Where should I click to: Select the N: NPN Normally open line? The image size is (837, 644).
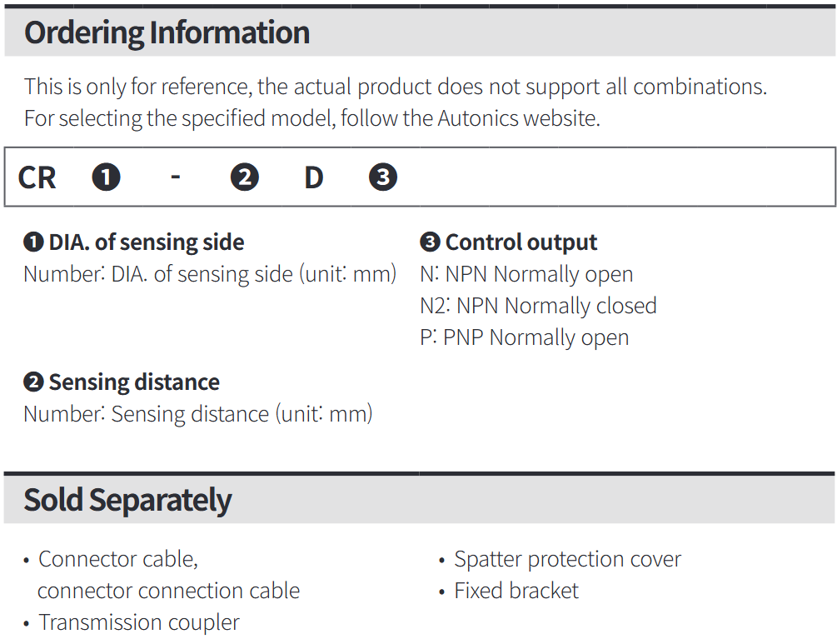point(526,274)
